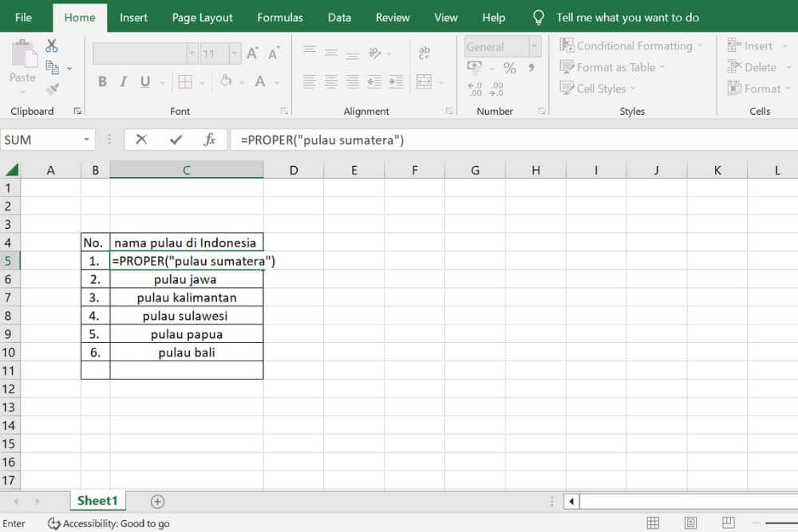
Task: Open the General number format dropdown
Action: coord(535,47)
